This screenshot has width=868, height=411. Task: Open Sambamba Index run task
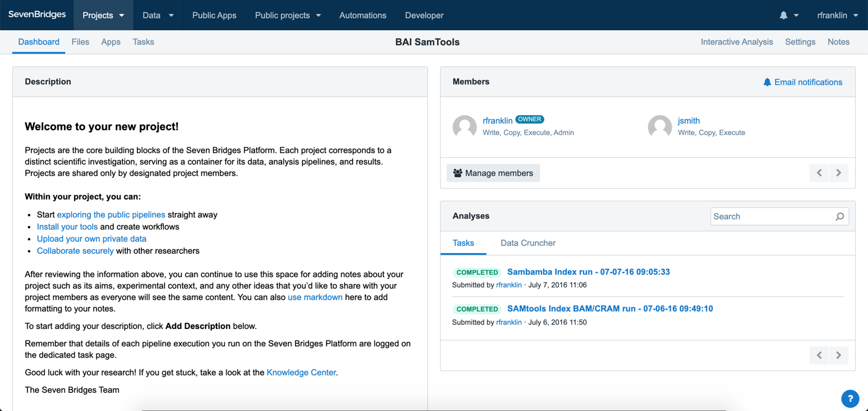588,272
